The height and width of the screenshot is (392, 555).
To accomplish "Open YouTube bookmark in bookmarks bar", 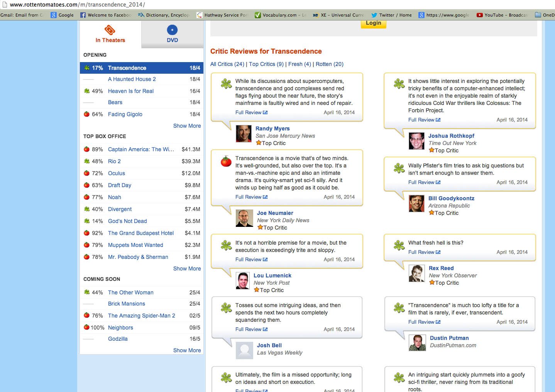I will (x=502, y=15).
